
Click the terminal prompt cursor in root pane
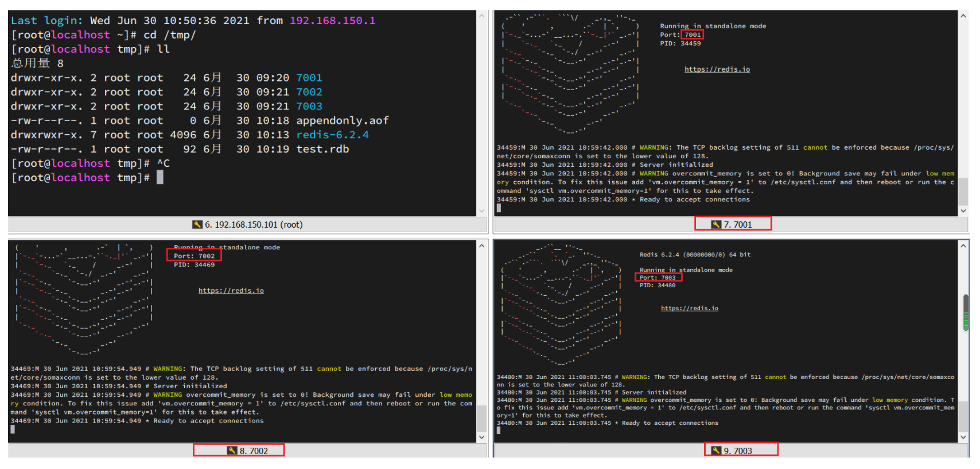(160, 178)
